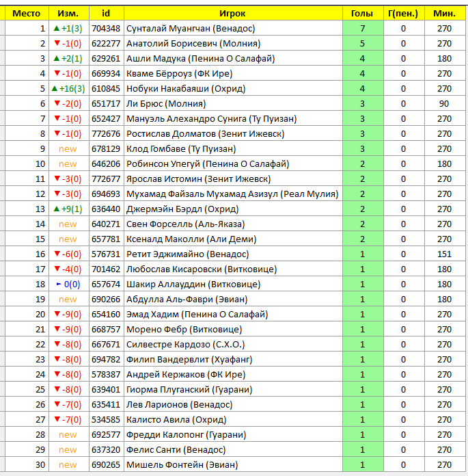Select Ксеналд Маколли (Али Деми)
Screen dimensions: 468x476
233,239
